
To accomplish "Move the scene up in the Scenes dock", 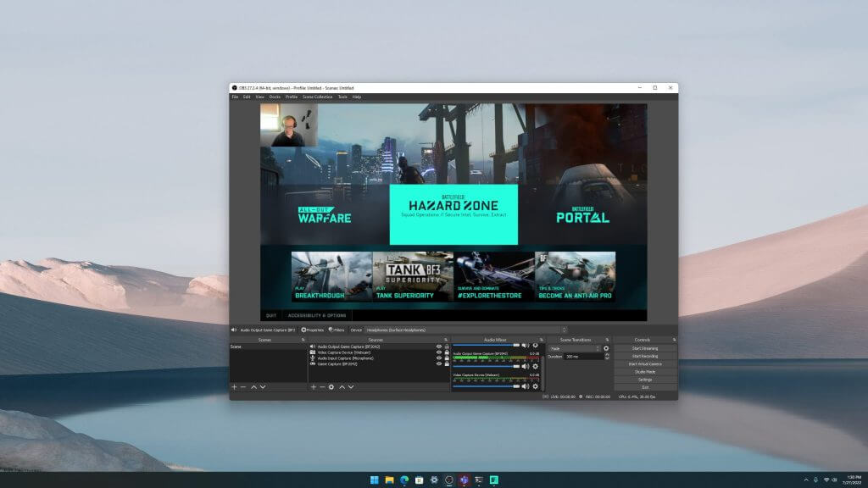I will (x=253, y=386).
